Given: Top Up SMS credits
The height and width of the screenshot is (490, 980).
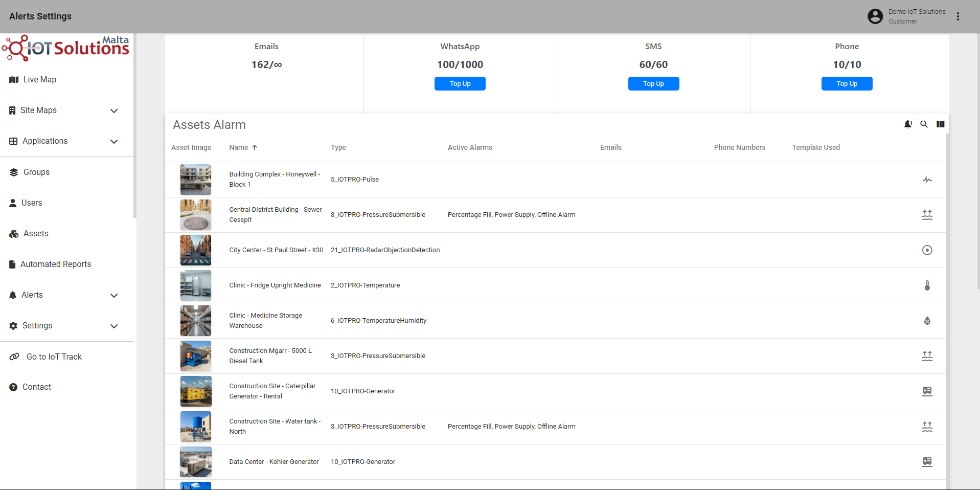Looking at the screenshot, I should coord(653,84).
